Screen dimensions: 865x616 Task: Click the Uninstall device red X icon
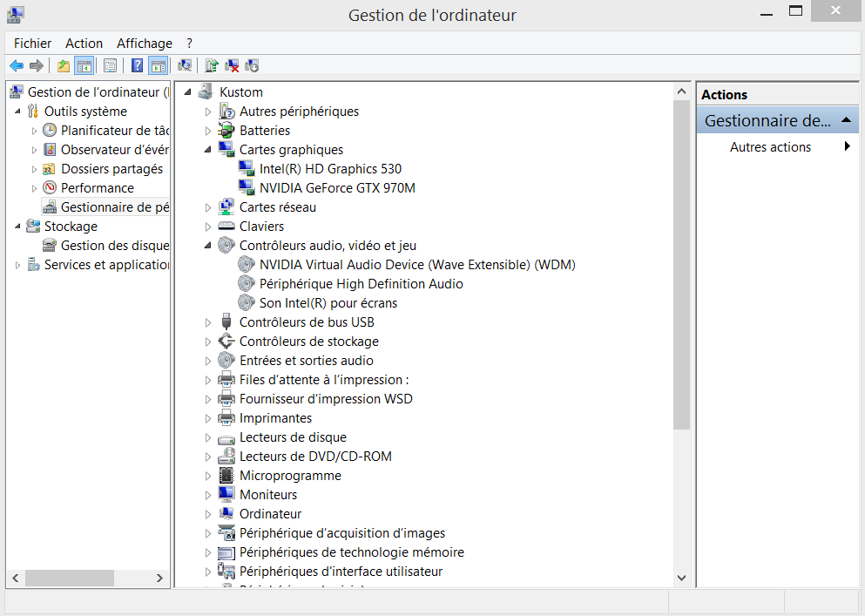pyautogui.click(x=233, y=66)
